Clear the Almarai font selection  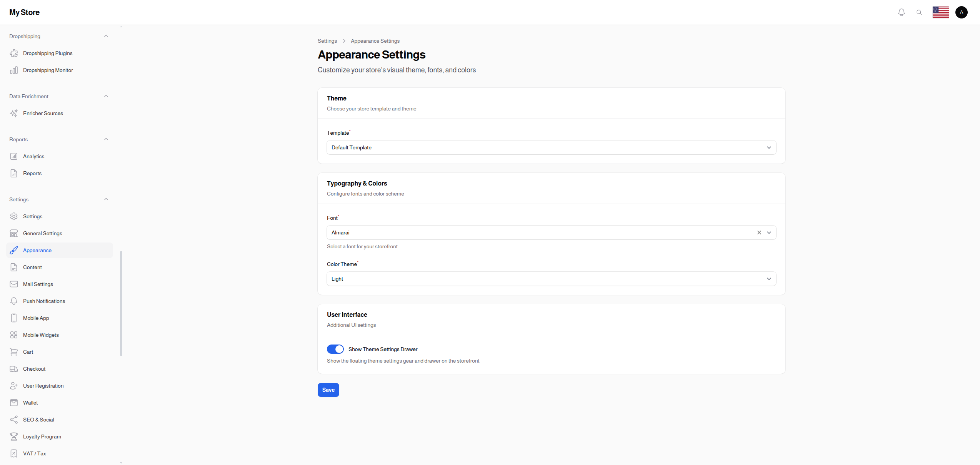pos(759,232)
